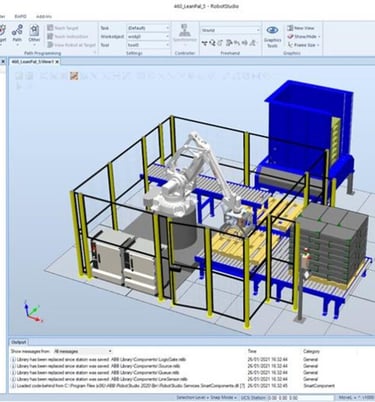This screenshot has width=375, height=402.
Task: Open the Path tool in ribbon
Action: (17, 34)
